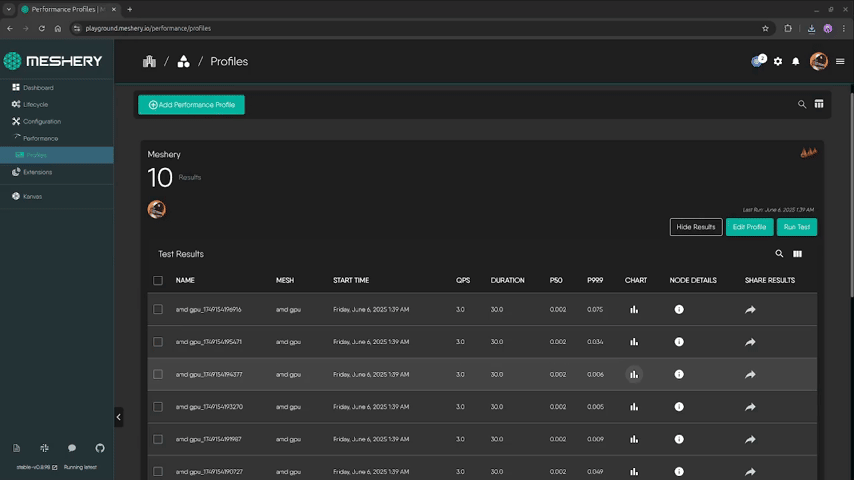Go to Dashboard in sidebar
This screenshot has height=480, width=854.
[38, 88]
